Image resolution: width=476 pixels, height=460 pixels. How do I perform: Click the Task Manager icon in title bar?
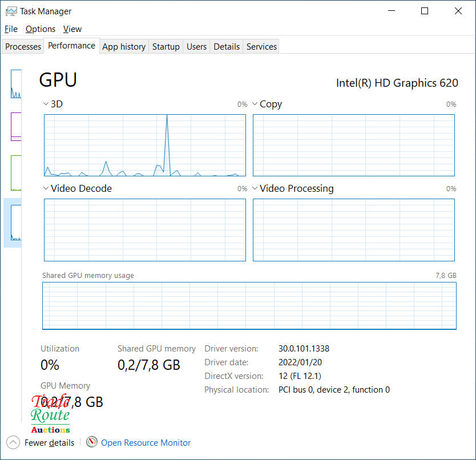tap(11, 11)
